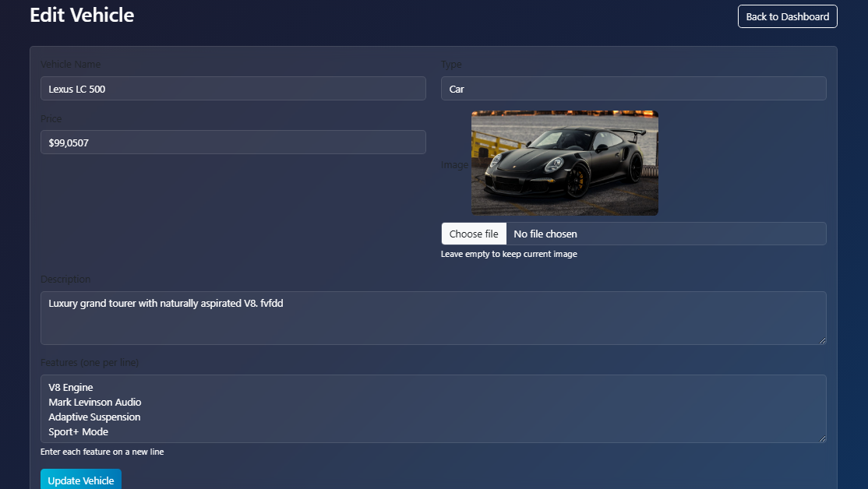Click the Back to Dashboard button

[787, 16]
